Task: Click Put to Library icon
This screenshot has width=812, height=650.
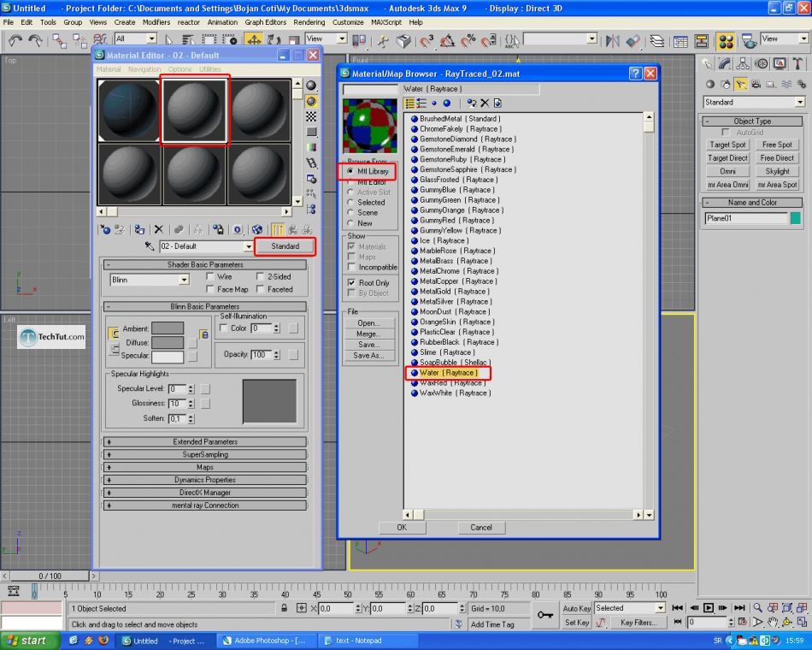Action: (218, 229)
